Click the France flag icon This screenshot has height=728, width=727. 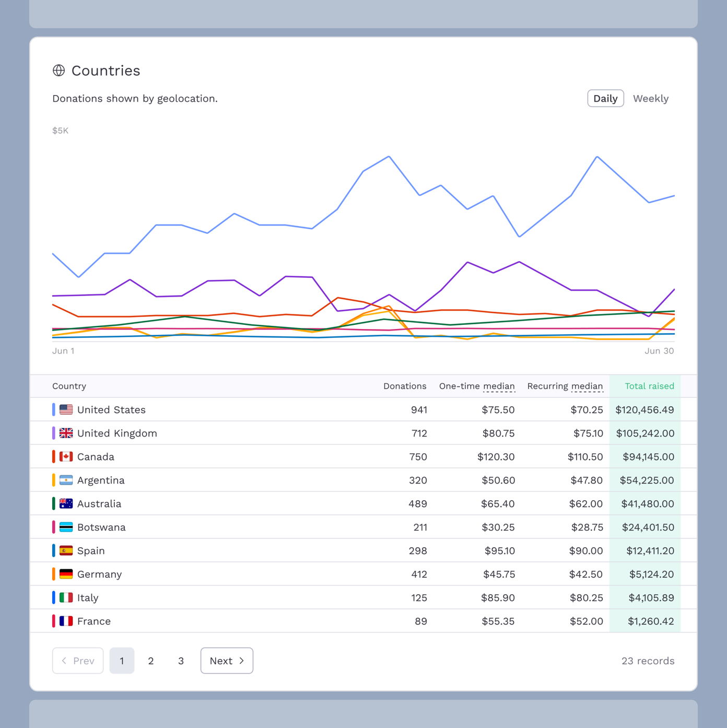[66, 621]
